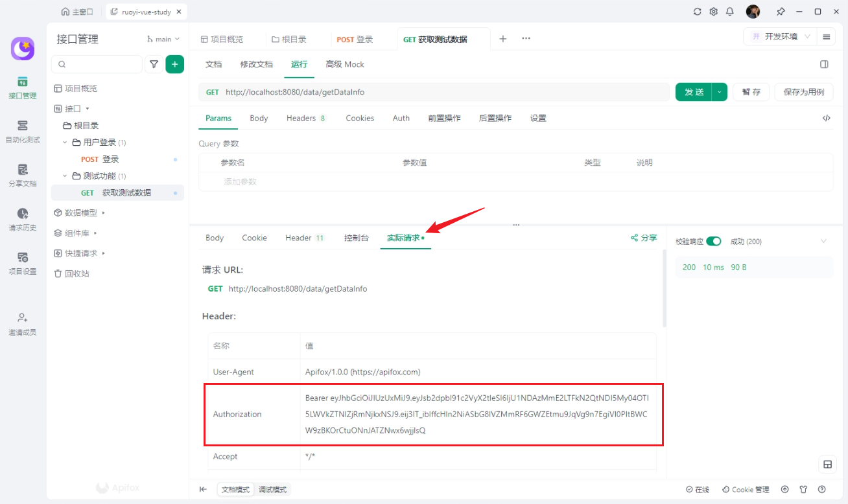Image resolution: width=848 pixels, height=504 pixels.
Task: Click the green plus add button
Action: pos(174,64)
